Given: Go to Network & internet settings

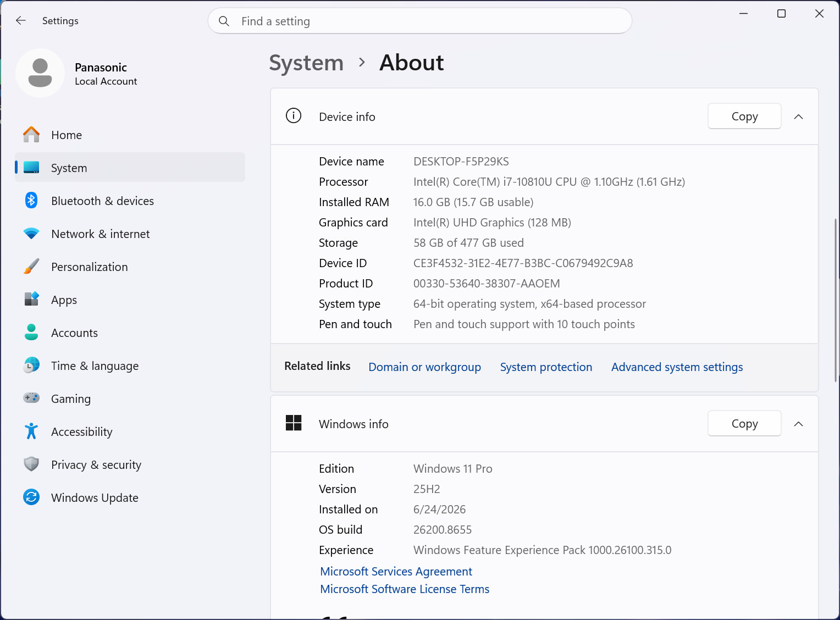Looking at the screenshot, I should pos(130,234).
